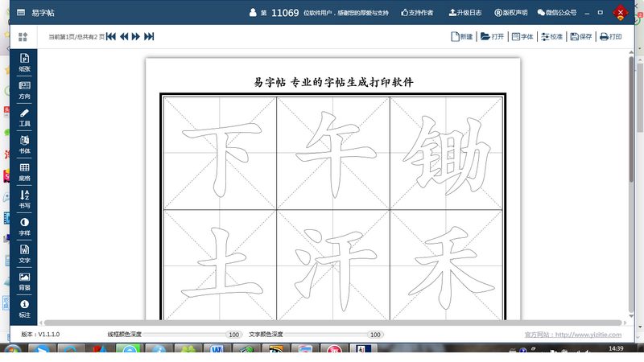The image size is (644, 362).
Task: Open the 字样 character style option
Action: [24, 227]
